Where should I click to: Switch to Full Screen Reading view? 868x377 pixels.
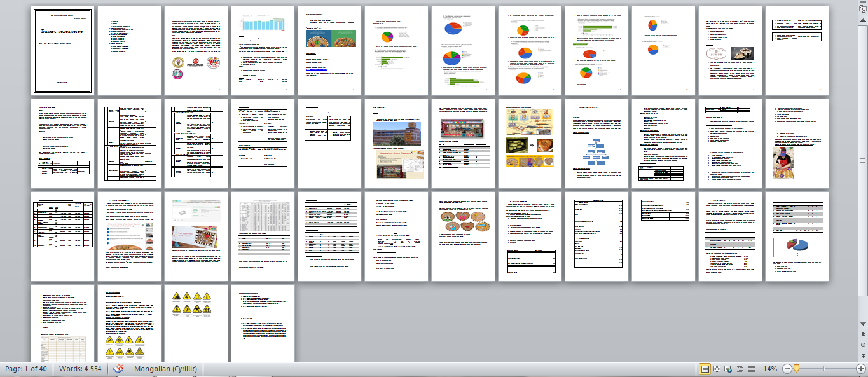(717, 369)
